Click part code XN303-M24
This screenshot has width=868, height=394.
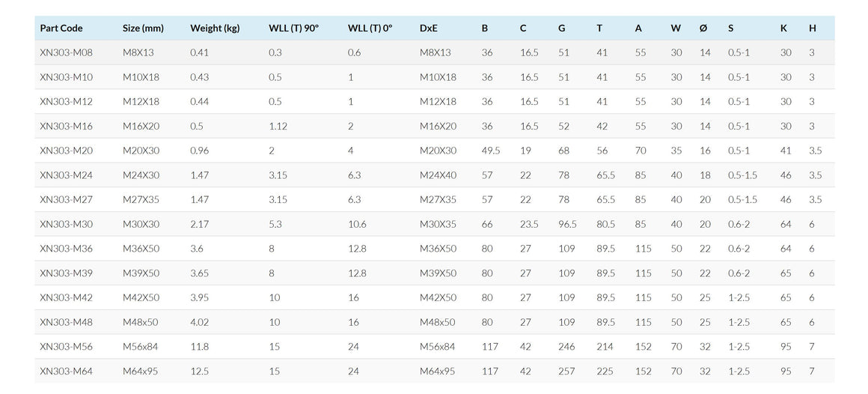66,175
